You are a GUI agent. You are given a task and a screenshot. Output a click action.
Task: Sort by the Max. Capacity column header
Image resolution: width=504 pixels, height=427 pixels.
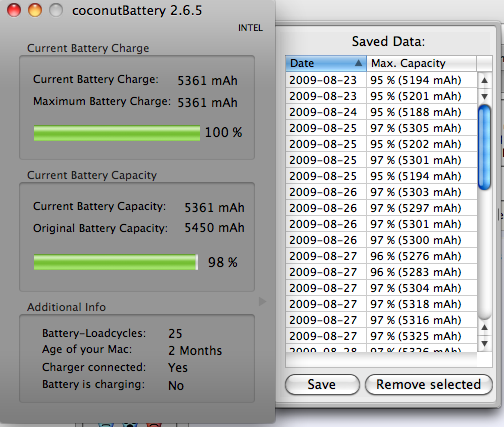pyautogui.click(x=422, y=63)
